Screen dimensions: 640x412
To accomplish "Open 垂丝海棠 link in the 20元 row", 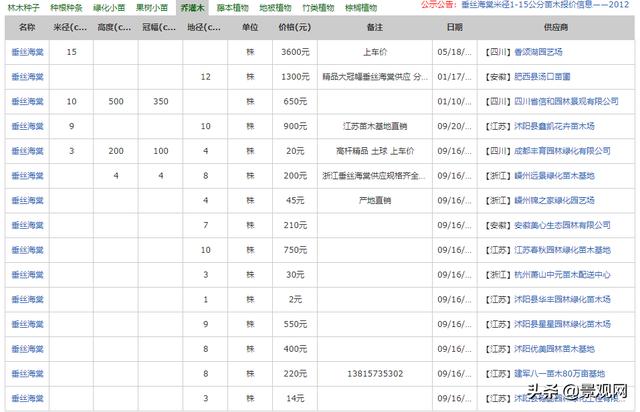I will coord(27,151).
